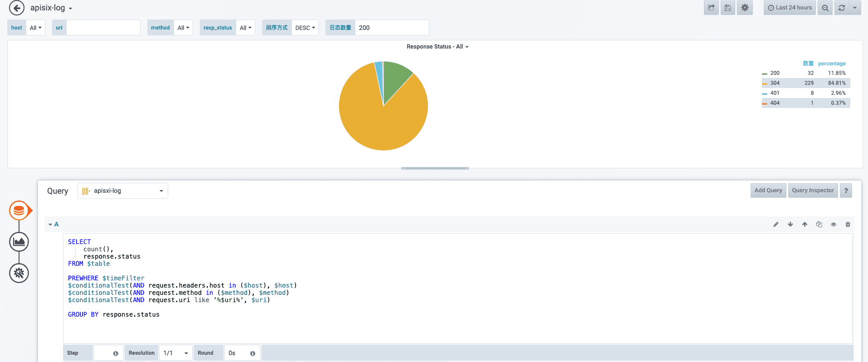
Task: Toggle the 200 series in legend
Action: [x=775, y=73]
